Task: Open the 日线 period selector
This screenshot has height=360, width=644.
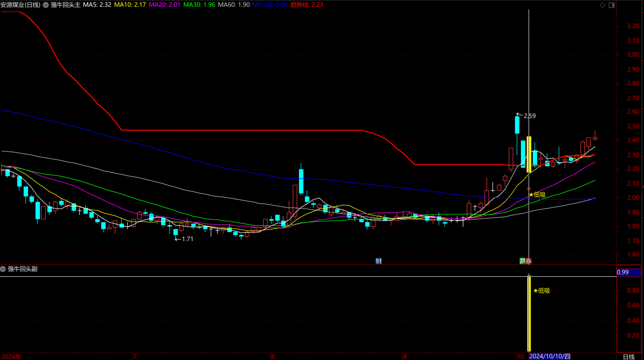Action: pyautogui.click(x=629, y=357)
